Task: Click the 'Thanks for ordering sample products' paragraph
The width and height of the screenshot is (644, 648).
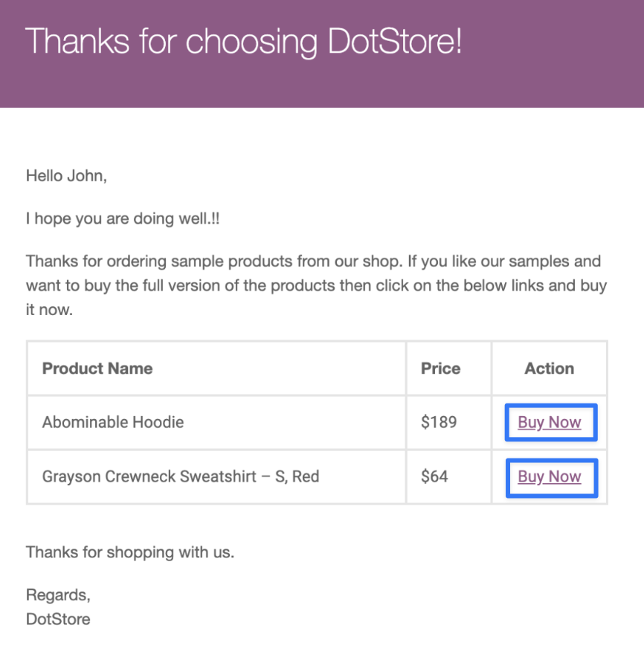Action: coord(316,285)
